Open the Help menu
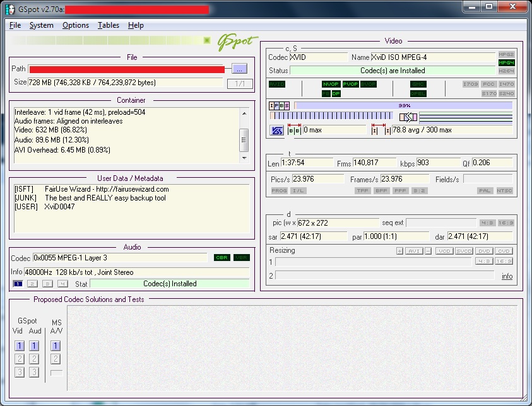 coord(136,25)
